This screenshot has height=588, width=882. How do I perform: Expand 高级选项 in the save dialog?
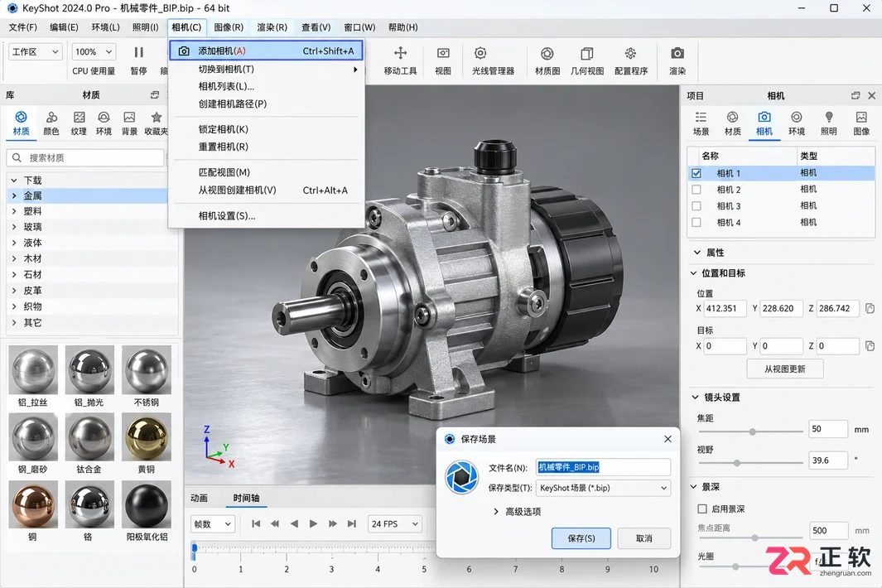[495, 512]
